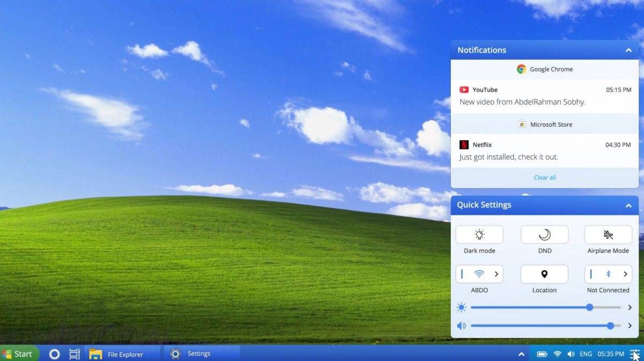Click the Netflix icon in Notifications
This screenshot has width=644, height=361.
[464, 145]
